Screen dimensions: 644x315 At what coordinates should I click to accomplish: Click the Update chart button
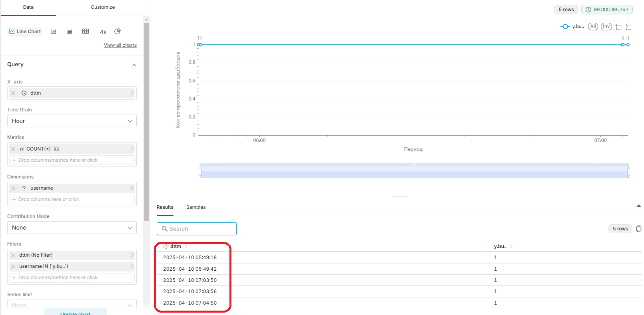pyautogui.click(x=76, y=312)
